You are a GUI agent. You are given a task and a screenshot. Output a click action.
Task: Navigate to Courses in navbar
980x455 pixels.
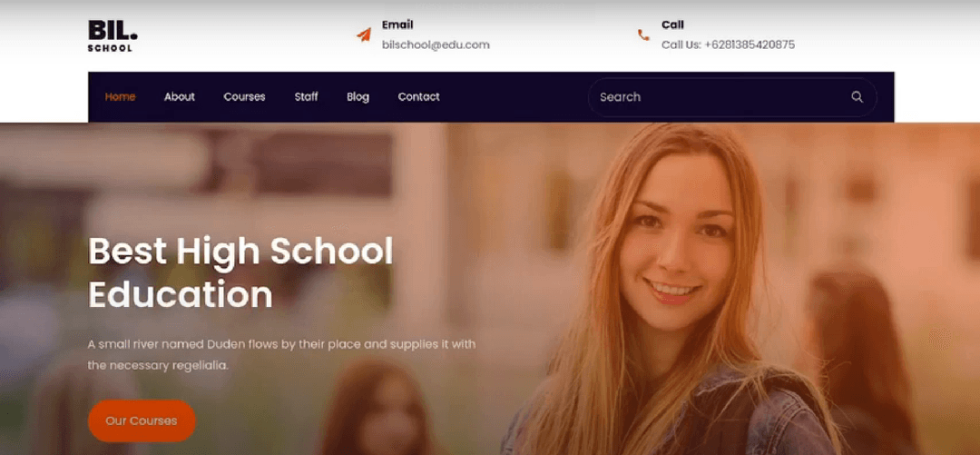point(244,97)
